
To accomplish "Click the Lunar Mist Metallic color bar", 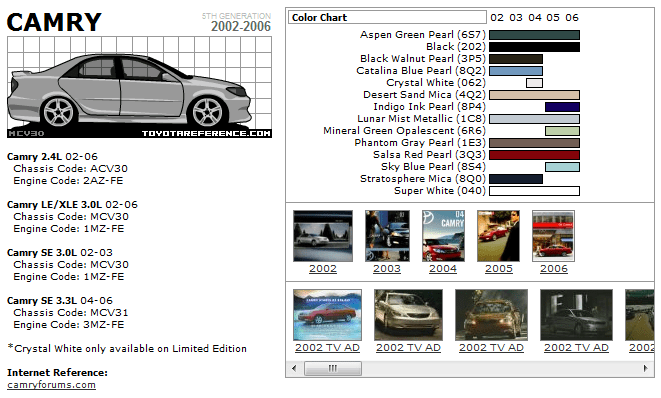I will (x=535, y=119).
